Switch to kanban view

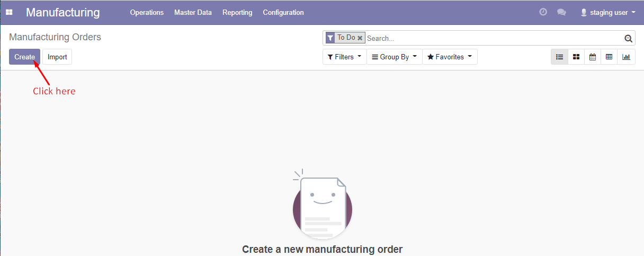tap(576, 57)
